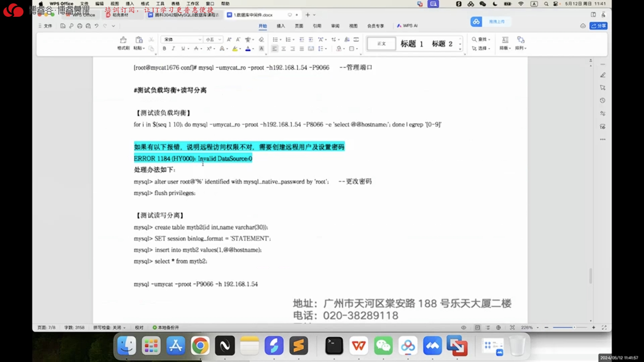The width and height of the screenshot is (644, 362).
Task: Click the WPS AI button
Action: (407, 26)
